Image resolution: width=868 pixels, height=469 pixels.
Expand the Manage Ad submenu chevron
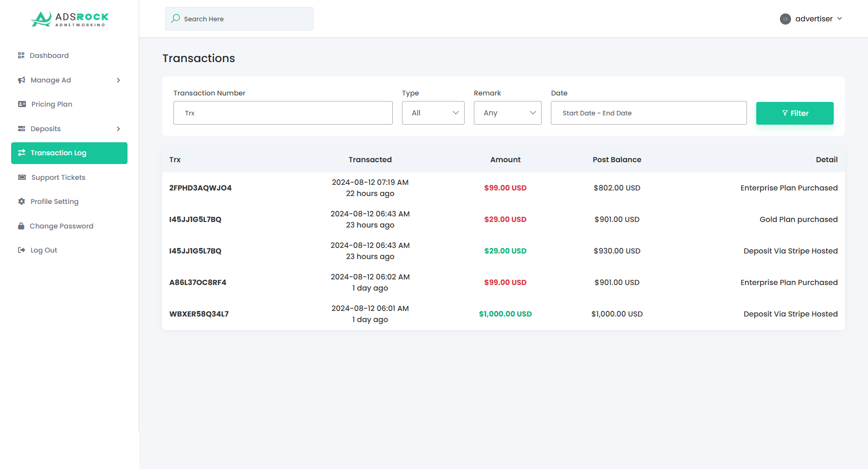tap(119, 80)
